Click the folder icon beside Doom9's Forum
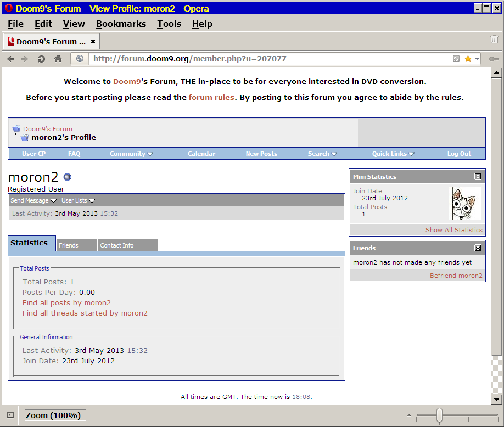The width and height of the screenshot is (504, 427). tap(16, 128)
